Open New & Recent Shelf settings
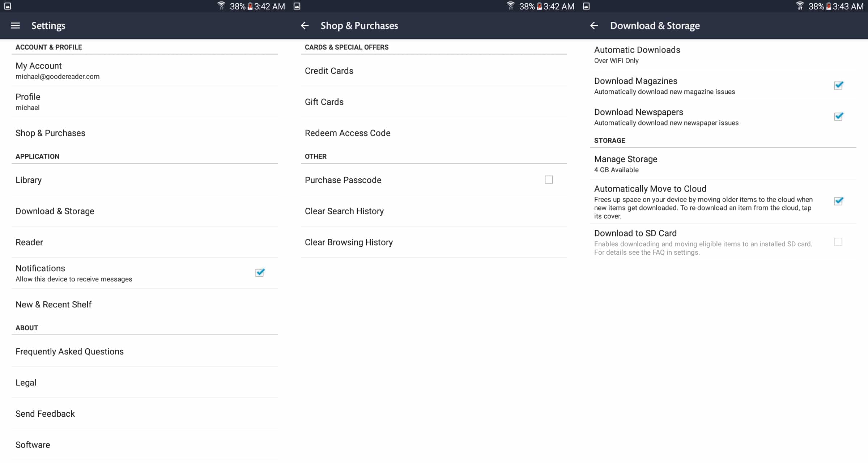 click(145, 304)
